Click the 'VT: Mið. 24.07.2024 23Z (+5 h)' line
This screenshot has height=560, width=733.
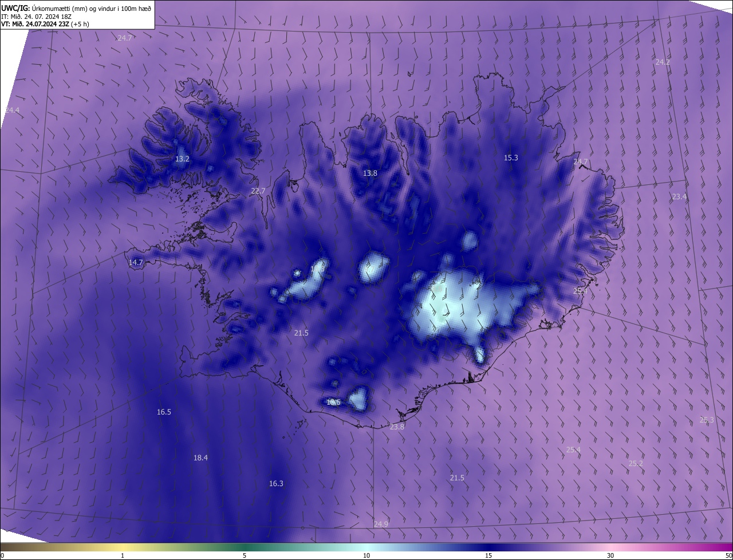45,24
